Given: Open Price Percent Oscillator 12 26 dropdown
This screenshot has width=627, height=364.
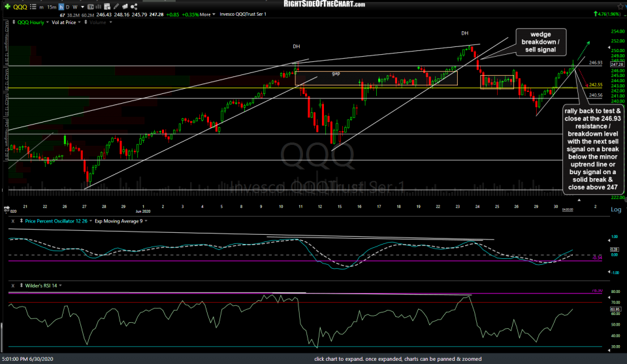Looking at the screenshot, I should pyautogui.click(x=91, y=221).
